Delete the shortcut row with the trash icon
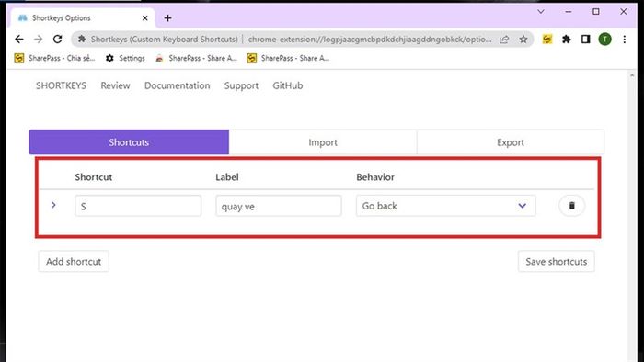The height and width of the screenshot is (362, 644). (x=571, y=206)
